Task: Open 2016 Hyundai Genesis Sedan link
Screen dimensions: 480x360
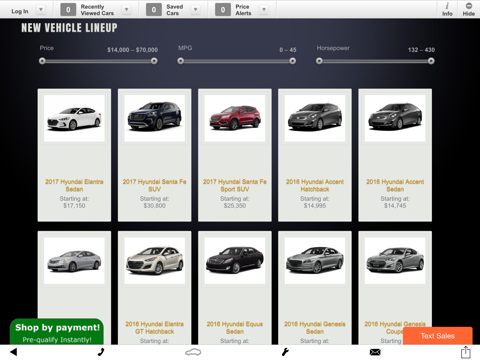Action: pyautogui.click(x=315, y=328)
